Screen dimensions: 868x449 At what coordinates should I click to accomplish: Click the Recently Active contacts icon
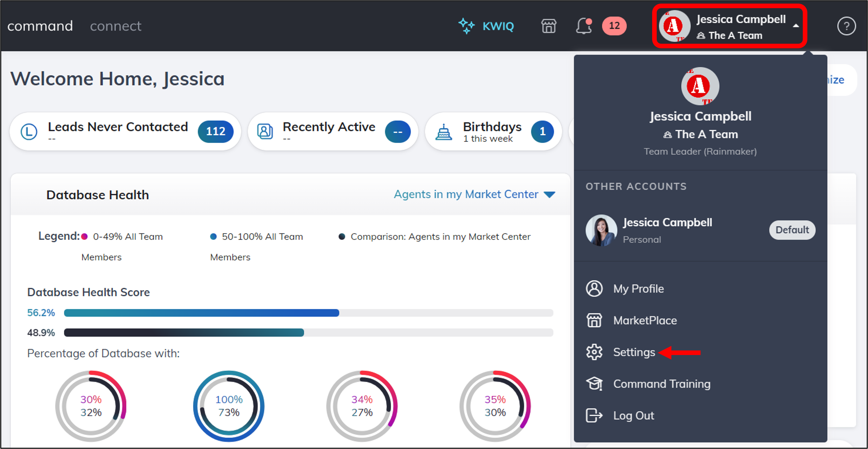tap(265, 132)
